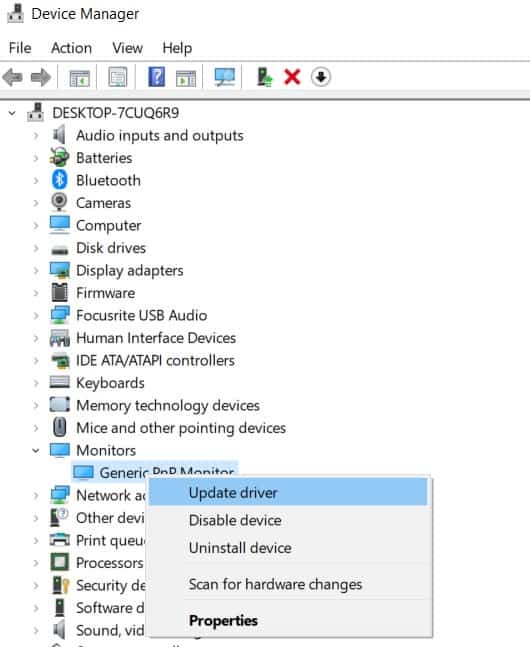Image resolution: width=530 pixels, height=647 pixels.
Task: Expand the Computer category chevron
Action: pyautogui.click(x=36, y=225)
